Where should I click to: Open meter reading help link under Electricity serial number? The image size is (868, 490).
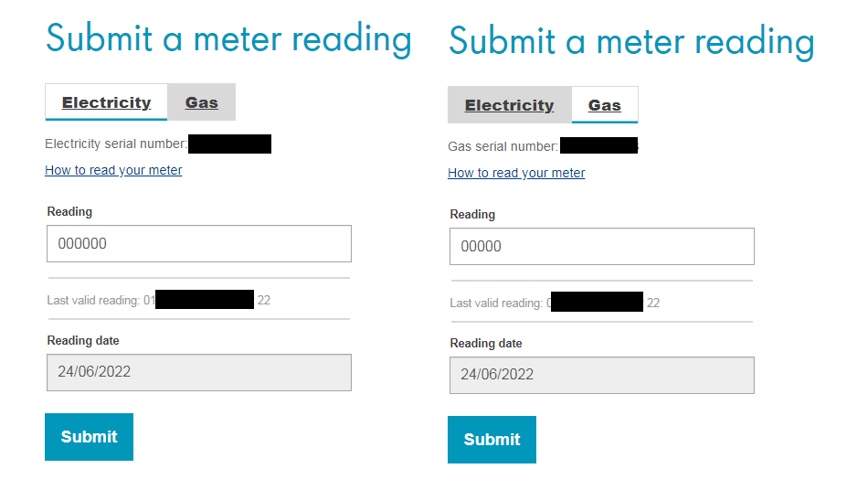pyautogui.click(x=113, y=170)
